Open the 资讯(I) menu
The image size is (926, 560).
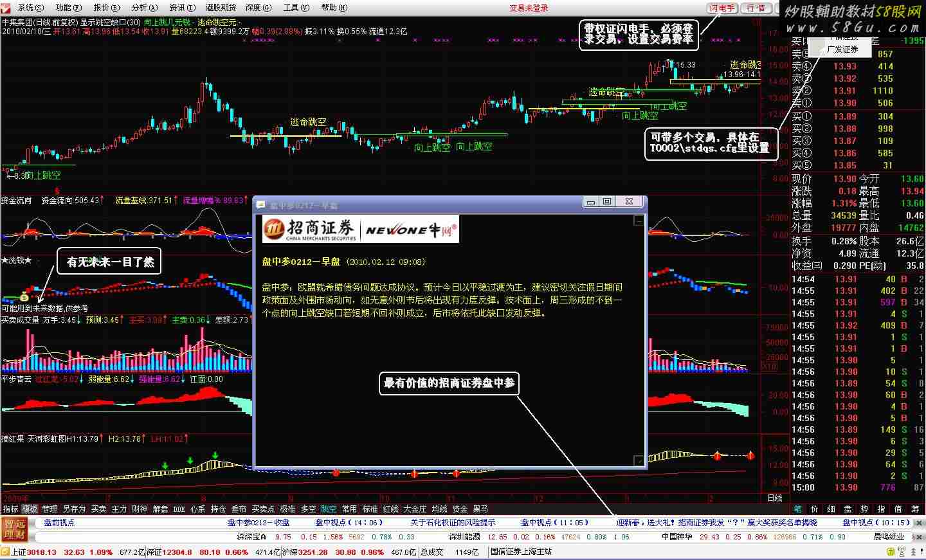click(x=182, y=8)
